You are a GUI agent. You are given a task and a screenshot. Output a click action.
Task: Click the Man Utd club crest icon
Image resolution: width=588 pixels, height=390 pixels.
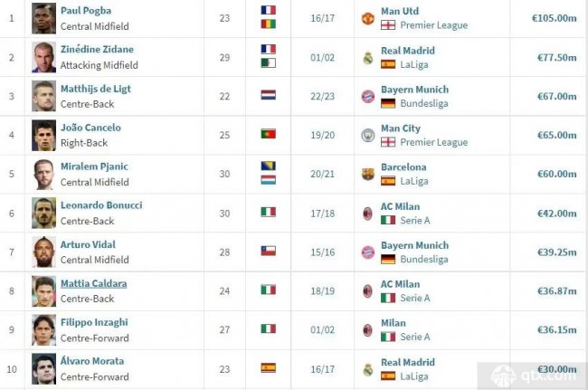368,18
